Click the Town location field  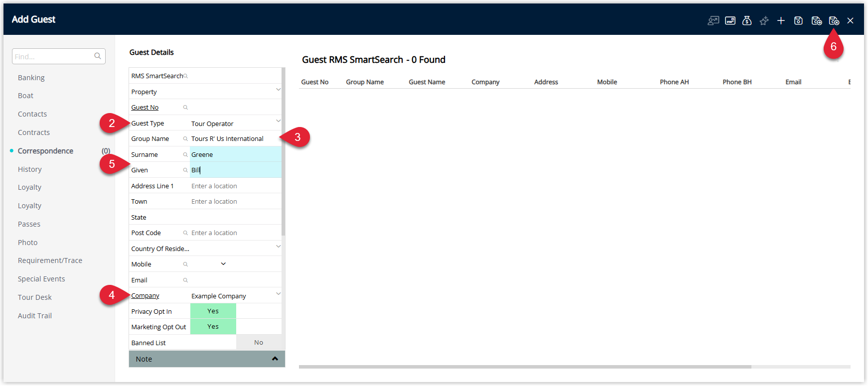[236, 202]
